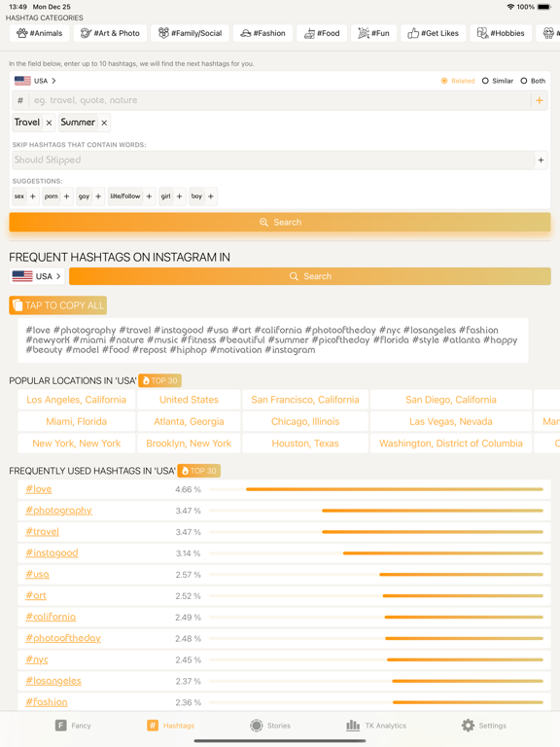Open the #travel hashtag link
Image resolution: width=560 pixels, height=747 pixels.
tap(43, 532)
